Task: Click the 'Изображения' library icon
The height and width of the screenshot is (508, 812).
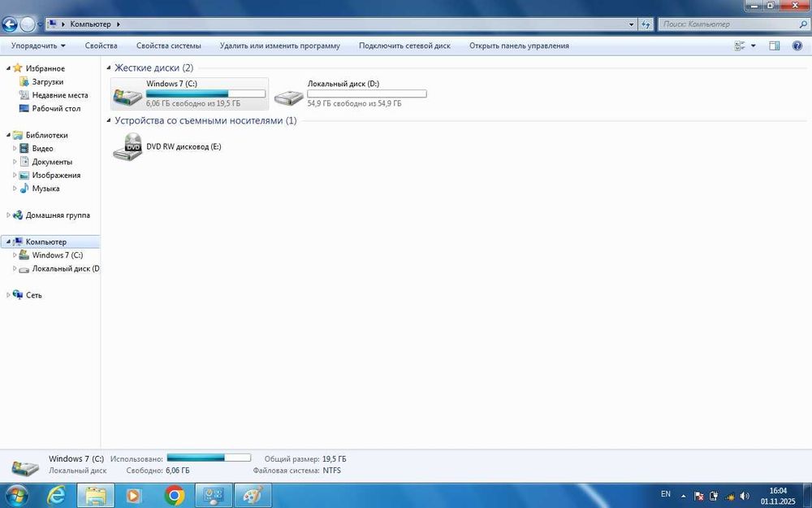Action: [24, 176]
